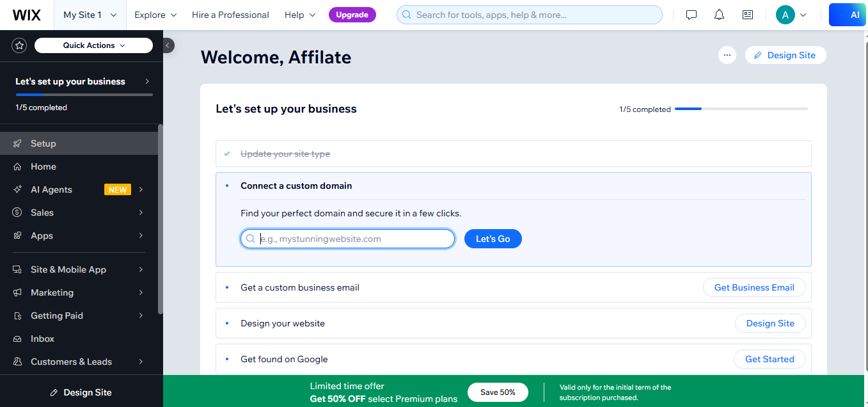Open the more options ellipsis button
The width and height of the screenshot is (868, 407).
727,55
